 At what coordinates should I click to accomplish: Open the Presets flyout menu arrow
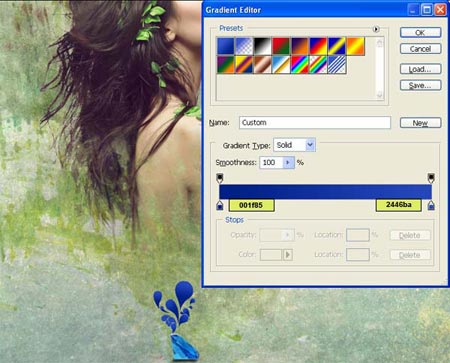pos(376,29)
